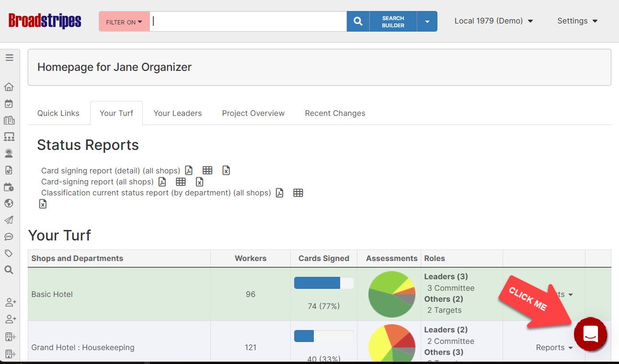Open the tag icon in sidebar
This screenshot has width=619, height=364.
click(x=9, y=253)
